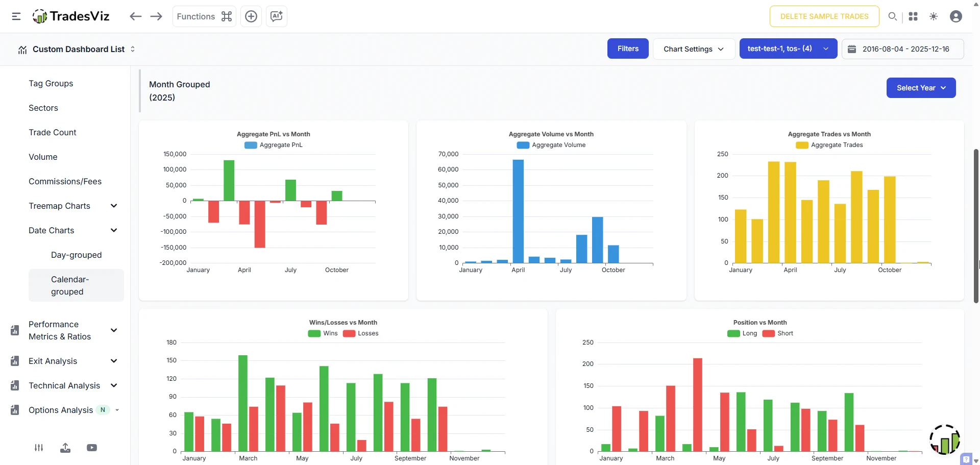
Task: Select Volume in sidebar
Action: [43, 157]
